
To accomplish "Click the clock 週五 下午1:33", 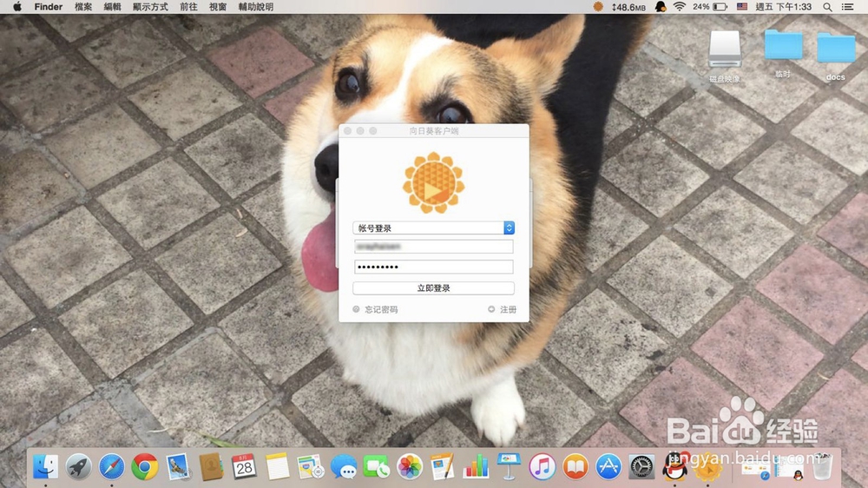I will point(783,7).
